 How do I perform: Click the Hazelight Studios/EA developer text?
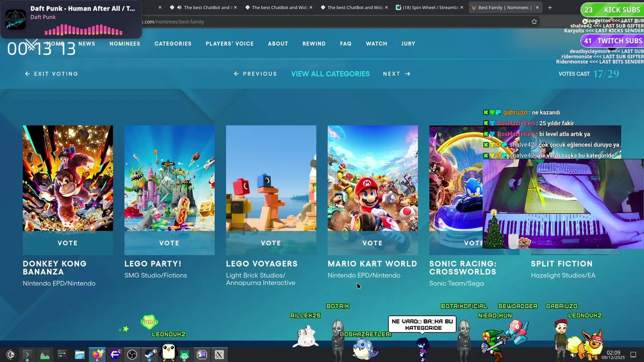(563, 275)
